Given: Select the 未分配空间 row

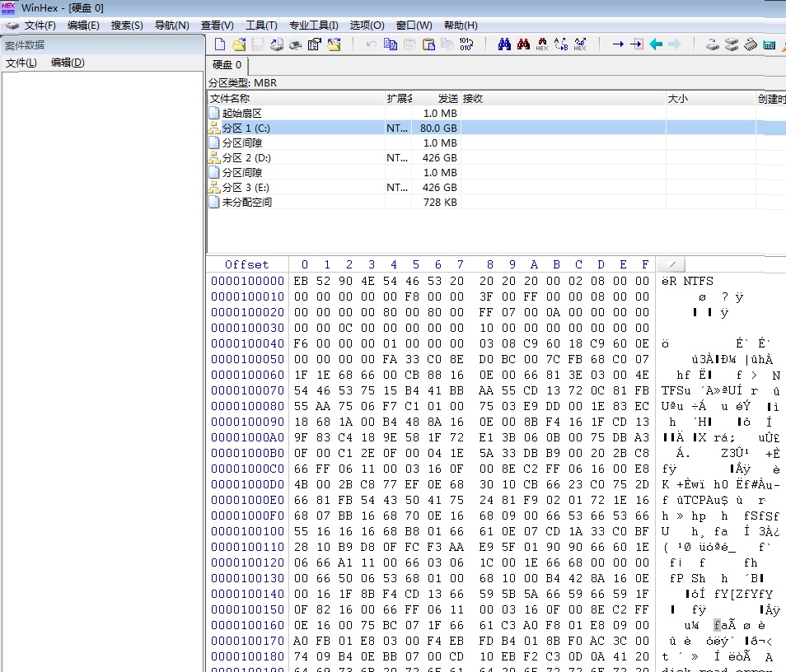Looking at the screenshot, I should (x=496, y=202).
